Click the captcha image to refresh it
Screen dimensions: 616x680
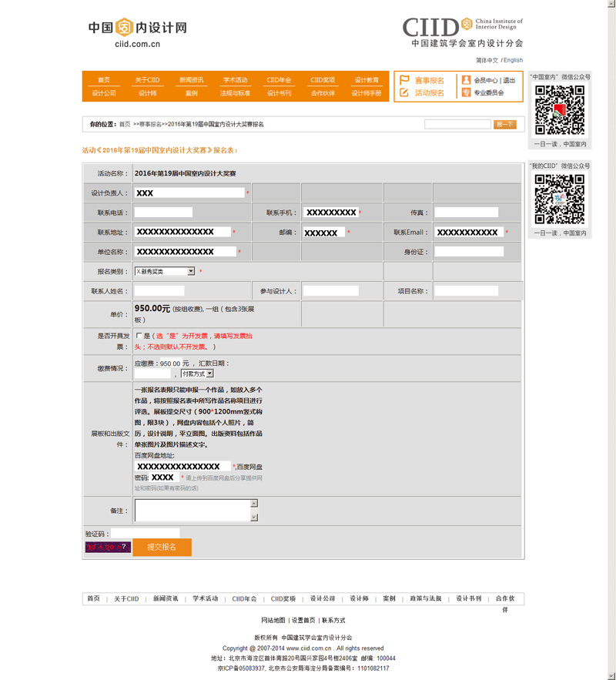[107, 547]
